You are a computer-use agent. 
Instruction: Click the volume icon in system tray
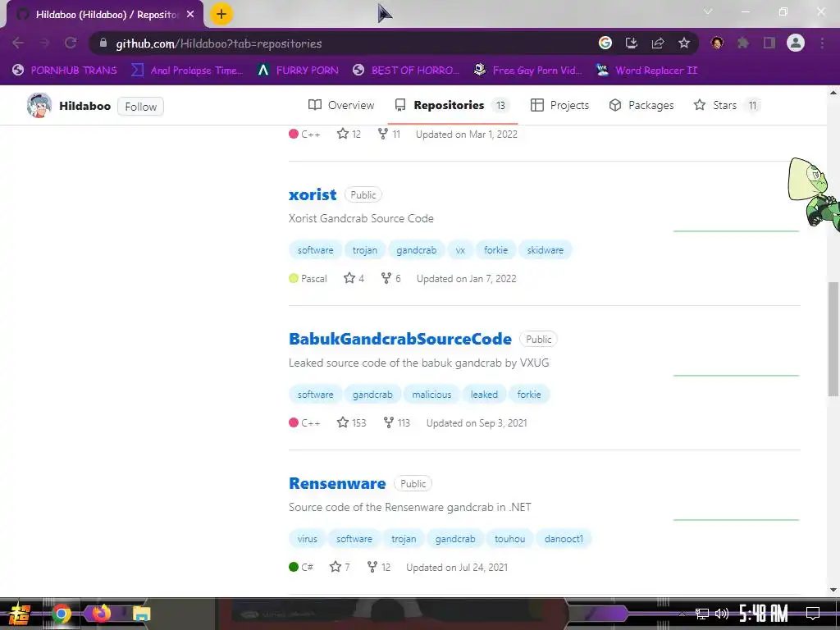[x=722, y=614]
